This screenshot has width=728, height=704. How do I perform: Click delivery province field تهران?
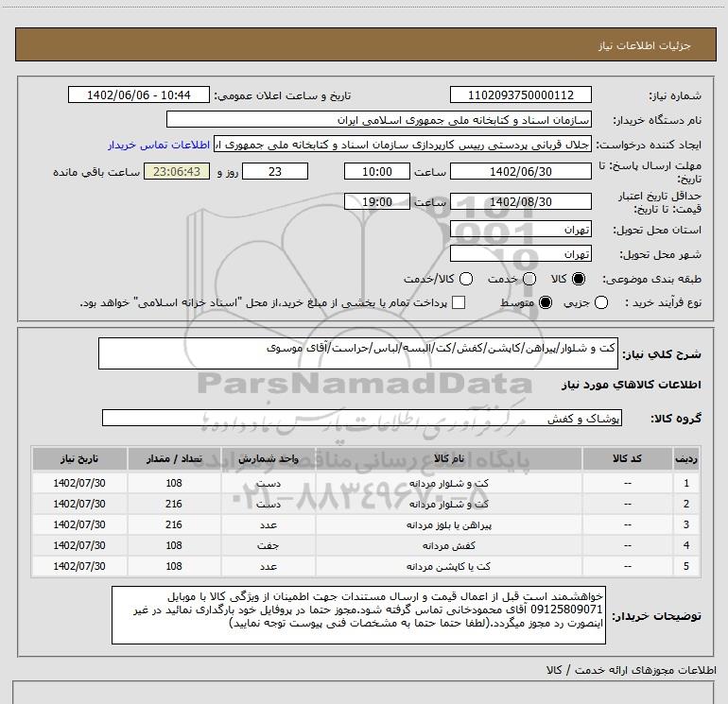520,230
